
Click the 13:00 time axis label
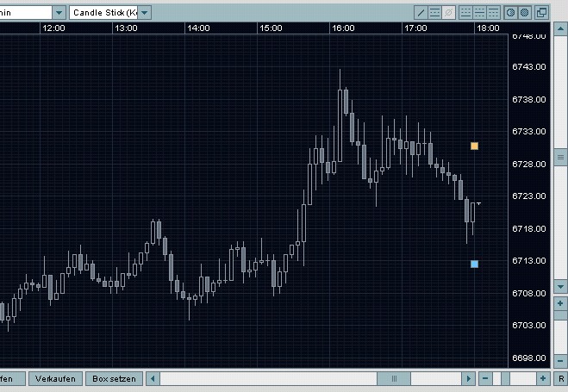coord(126,28)
